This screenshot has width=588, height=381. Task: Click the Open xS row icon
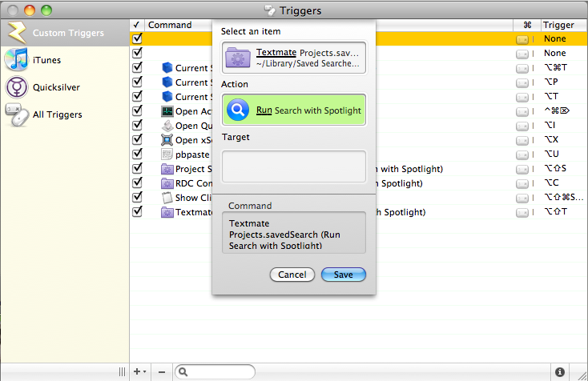167,140
